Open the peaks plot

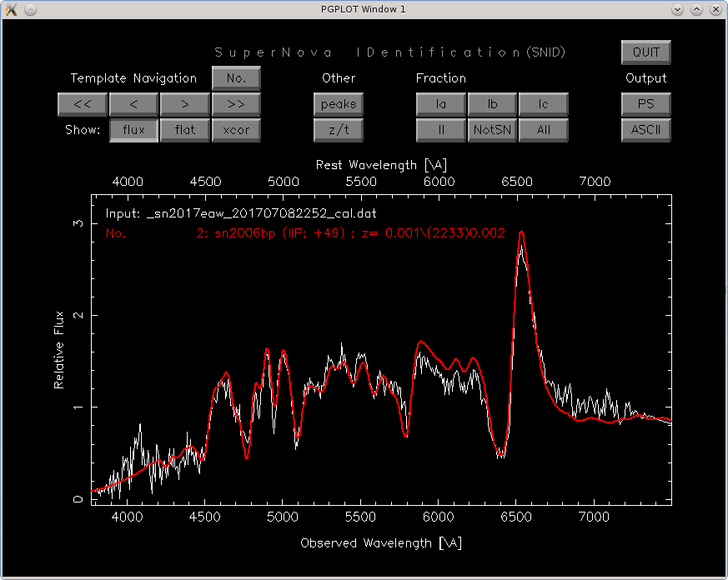click(x=339, y=104)
